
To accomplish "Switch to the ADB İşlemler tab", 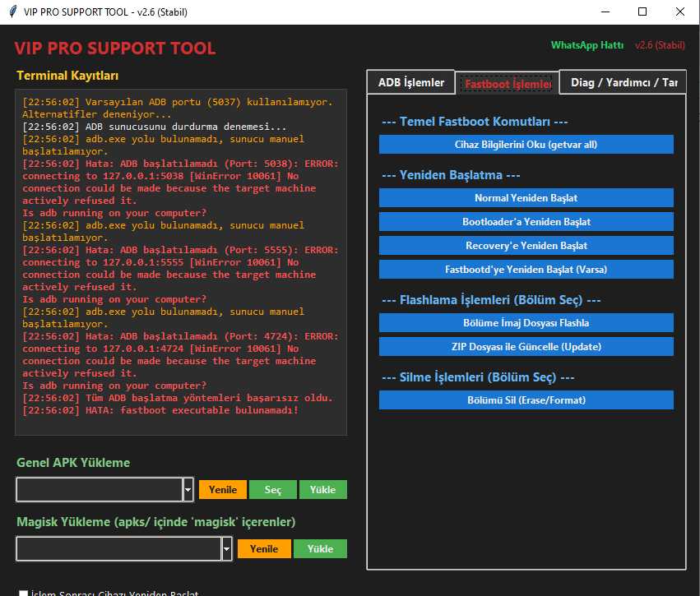I will point(411,81).
